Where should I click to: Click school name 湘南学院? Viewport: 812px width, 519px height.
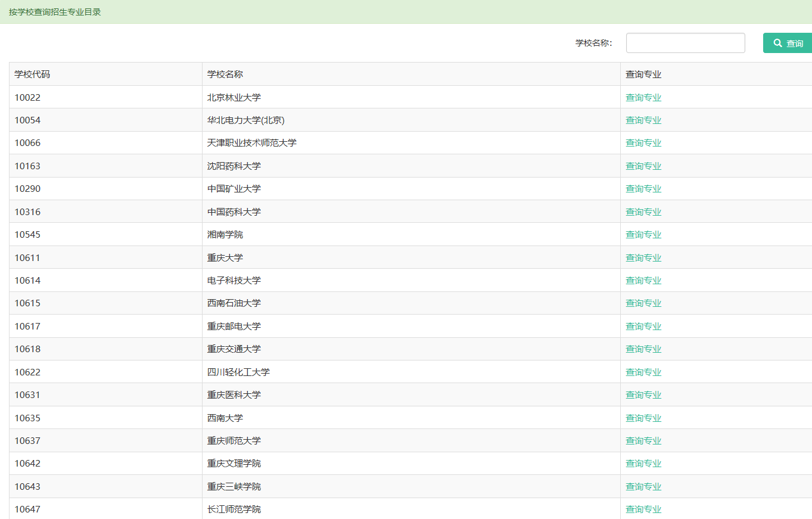pos(225,235)
